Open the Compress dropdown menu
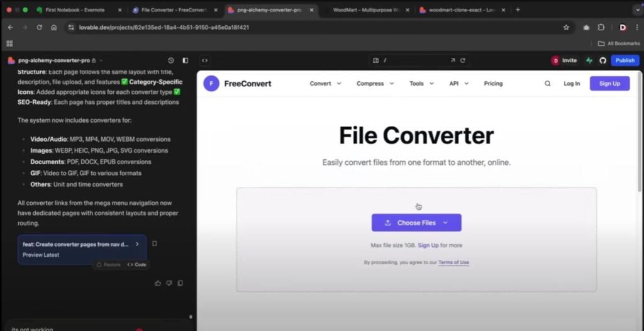 coord(375,84)
